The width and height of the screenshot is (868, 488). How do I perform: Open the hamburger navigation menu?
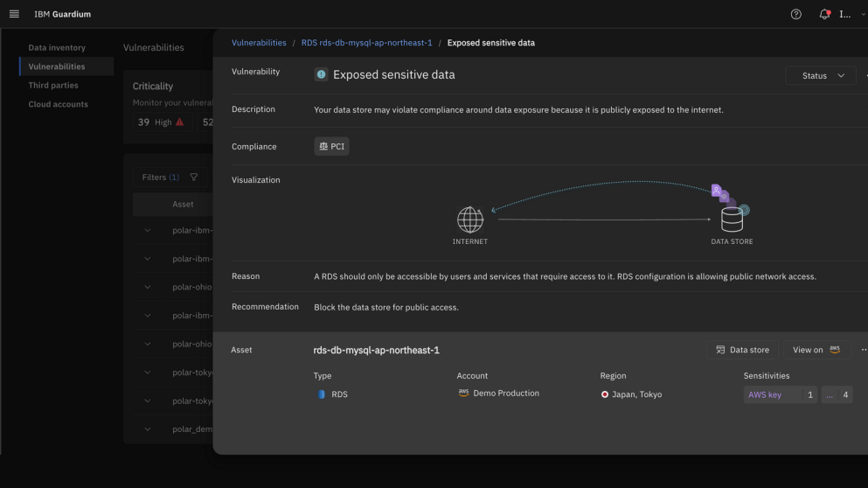[x=14, y=14]
